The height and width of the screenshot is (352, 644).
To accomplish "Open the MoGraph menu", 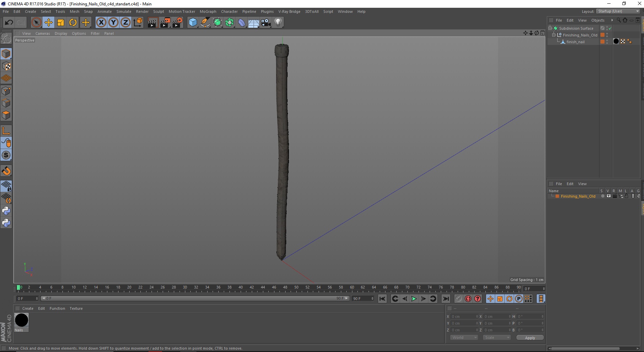I will pyautogui.click(x=208, y=11).
